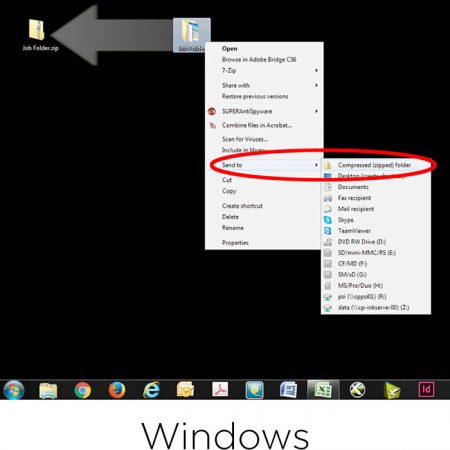Screen dimensions: 450x450
Task: Launch Adobe InDesign from the taskbar
Action: [x=426, y=389]
